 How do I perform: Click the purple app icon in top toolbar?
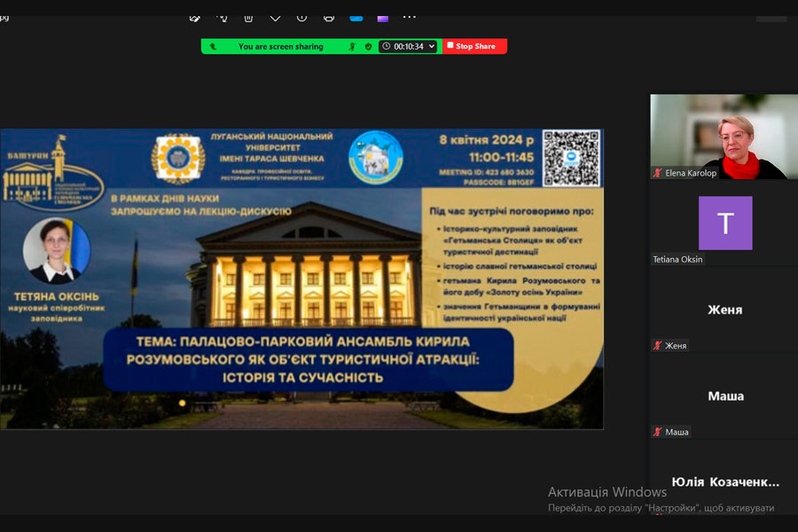coord(383,18)
